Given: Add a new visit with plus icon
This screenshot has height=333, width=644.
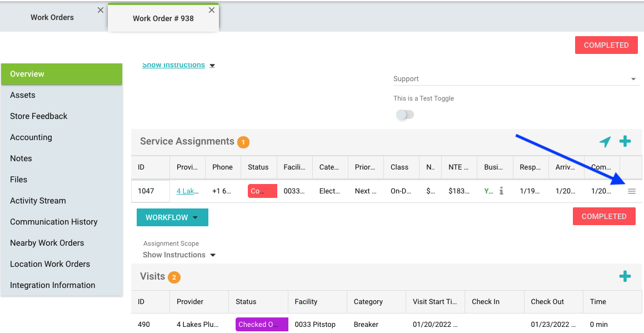Looking at the screenshot, I should pyautogui.click(x=625, y=276).
